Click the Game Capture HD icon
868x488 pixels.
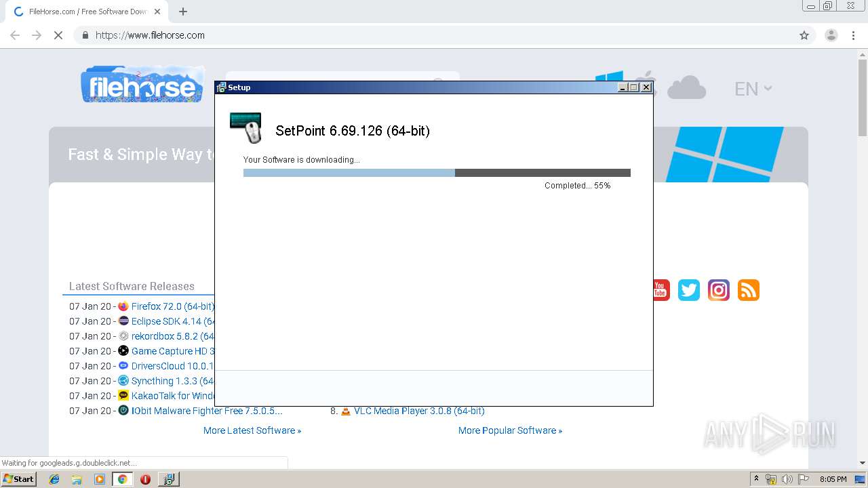click(x=123, y=351)
